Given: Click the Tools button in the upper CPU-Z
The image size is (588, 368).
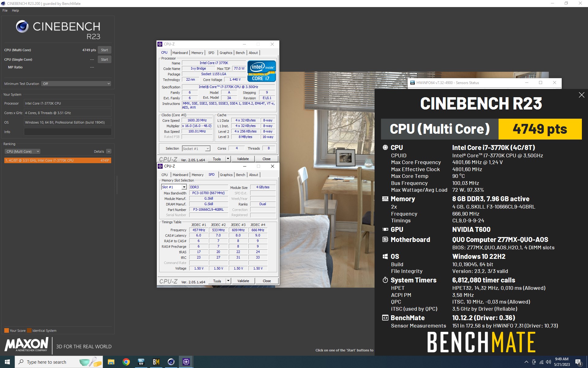Looking at the screenshot, I should click(217, 159).
